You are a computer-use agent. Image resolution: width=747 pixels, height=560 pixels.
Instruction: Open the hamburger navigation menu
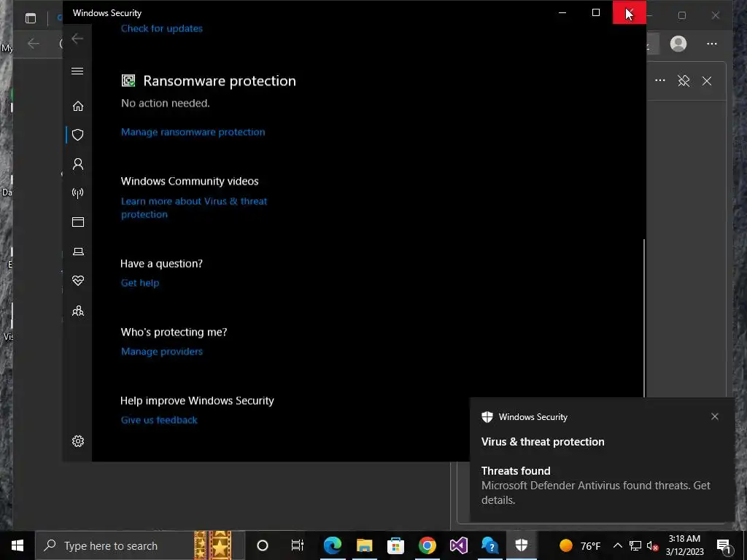(x=77, y=71)
